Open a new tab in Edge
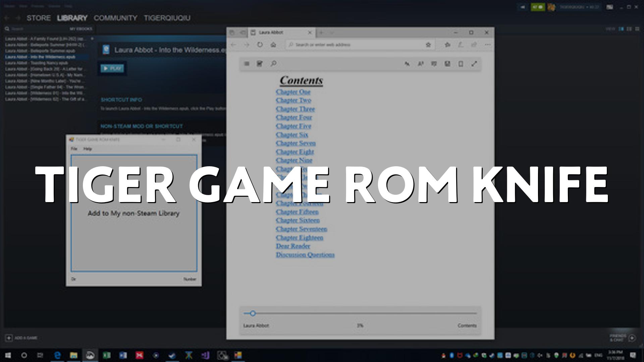This screenshot has width=644, height=362. point(321,33)
